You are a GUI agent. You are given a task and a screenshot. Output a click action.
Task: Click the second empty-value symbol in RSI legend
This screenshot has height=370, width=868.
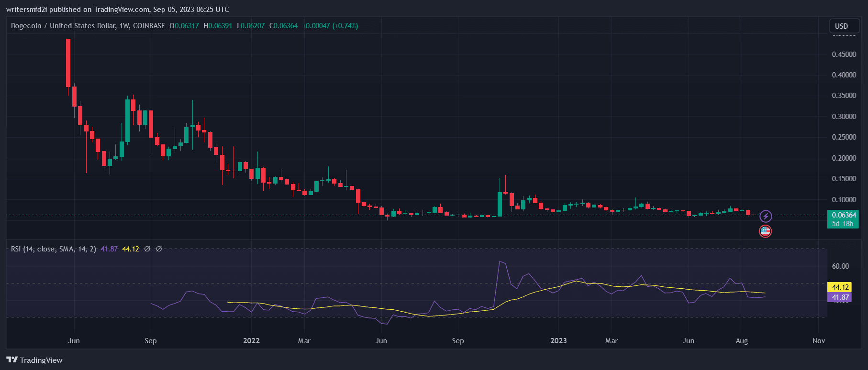click(159, 249)
